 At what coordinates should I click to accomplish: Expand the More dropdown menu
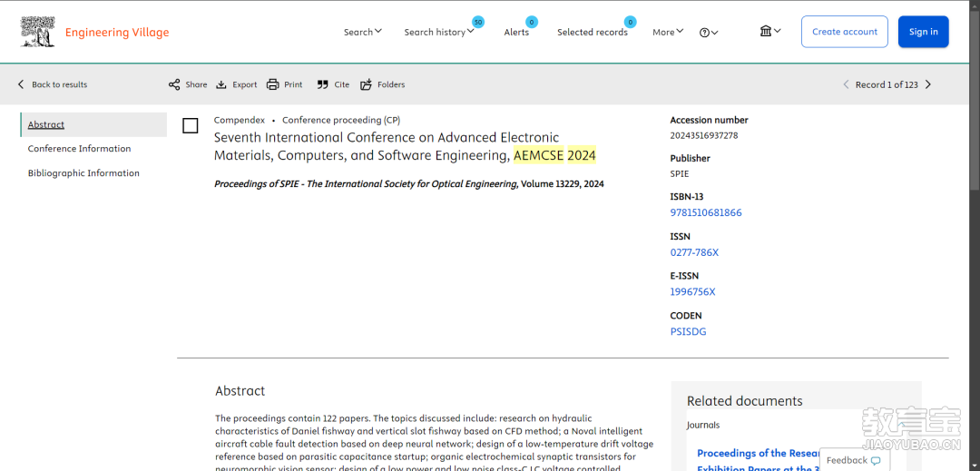[668, 32]
